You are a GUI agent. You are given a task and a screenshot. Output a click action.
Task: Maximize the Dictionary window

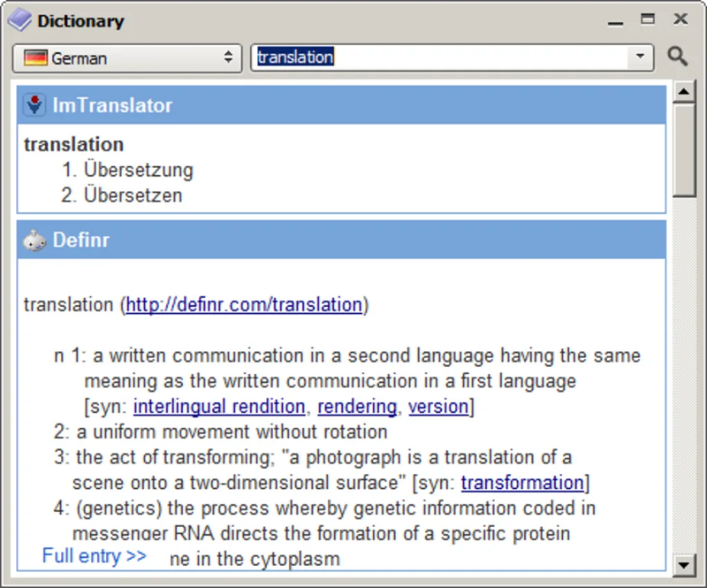[649, 19]
